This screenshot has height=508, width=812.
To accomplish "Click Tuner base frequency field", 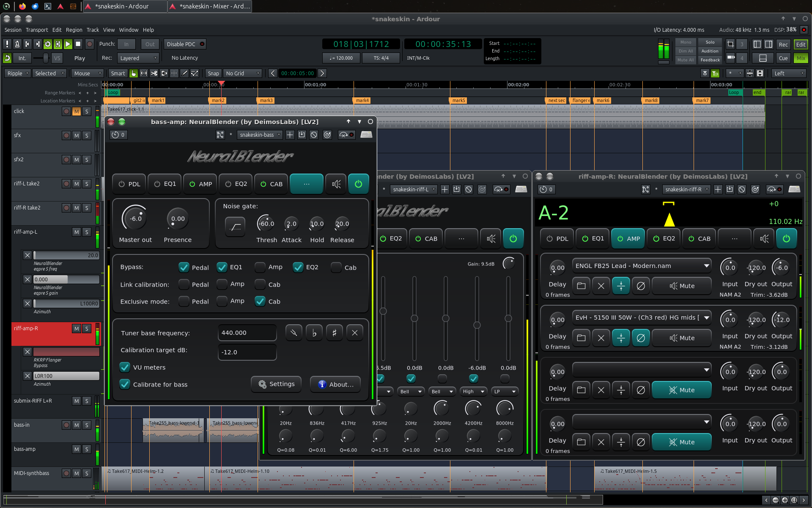I will click(x=247, y=333).
